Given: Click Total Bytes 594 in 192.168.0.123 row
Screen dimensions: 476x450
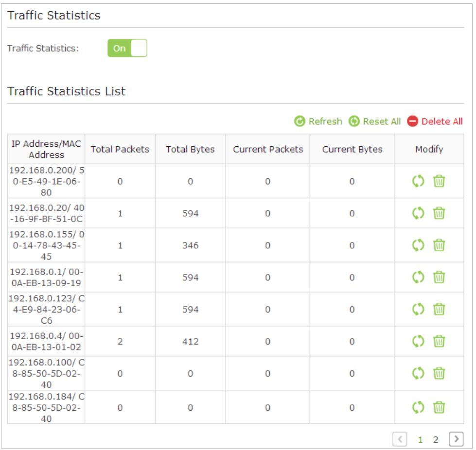Looking at the screenshot, I should pyautogui.click(x=190, y=310).
